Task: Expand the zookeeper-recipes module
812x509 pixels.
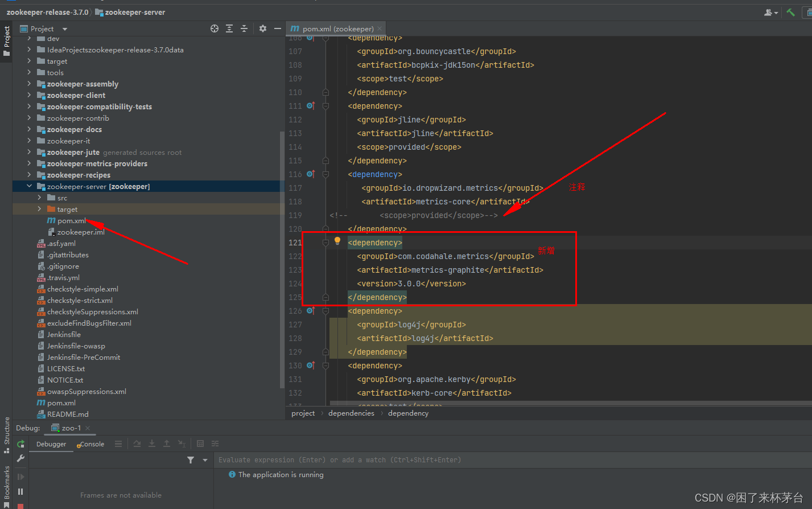Action: click(x=29, y=175)
